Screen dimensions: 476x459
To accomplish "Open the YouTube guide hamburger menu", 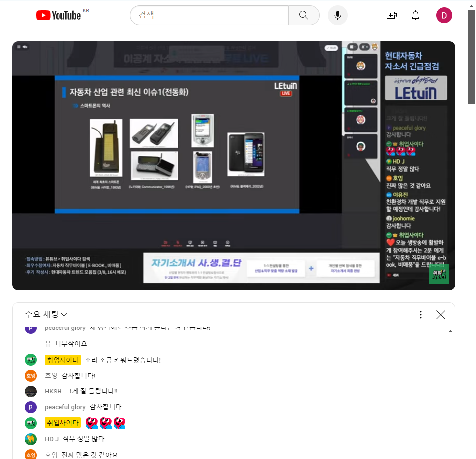I will pyautogui.click(x=18, y=15).
